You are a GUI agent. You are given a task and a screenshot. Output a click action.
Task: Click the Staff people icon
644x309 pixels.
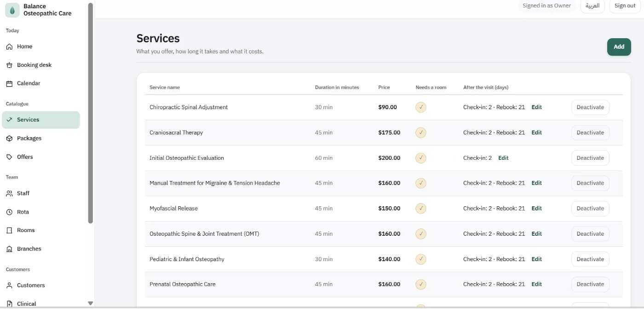(9, 193)
